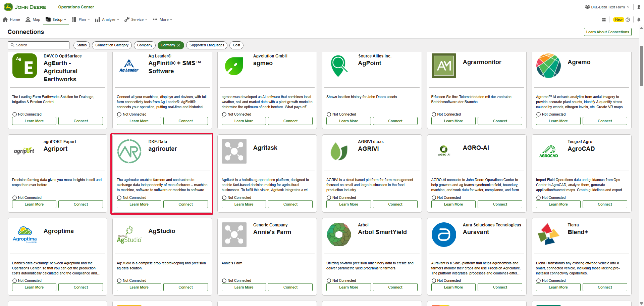Expand the Analyze menu
The image size is (644, 306).
coord(107,19)
